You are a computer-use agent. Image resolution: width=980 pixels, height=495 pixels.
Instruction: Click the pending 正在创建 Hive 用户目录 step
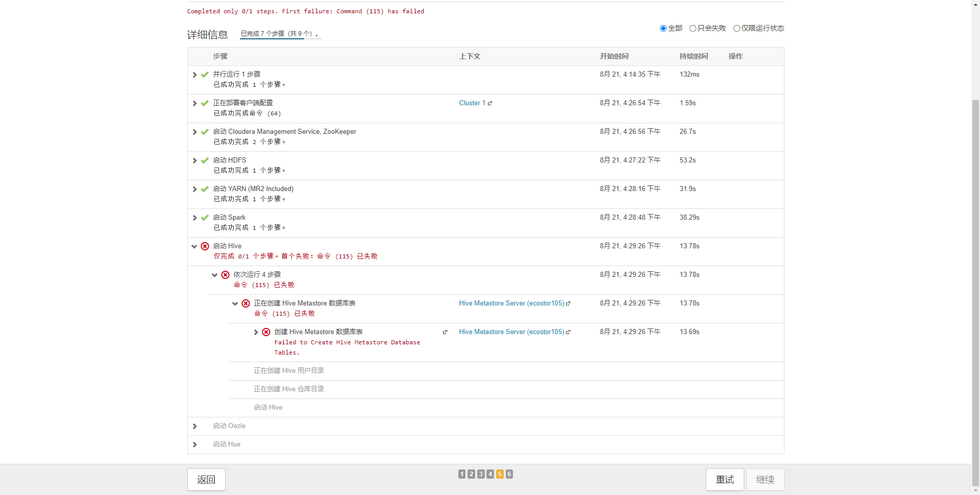pyautogui.click(x=289, y=370)
